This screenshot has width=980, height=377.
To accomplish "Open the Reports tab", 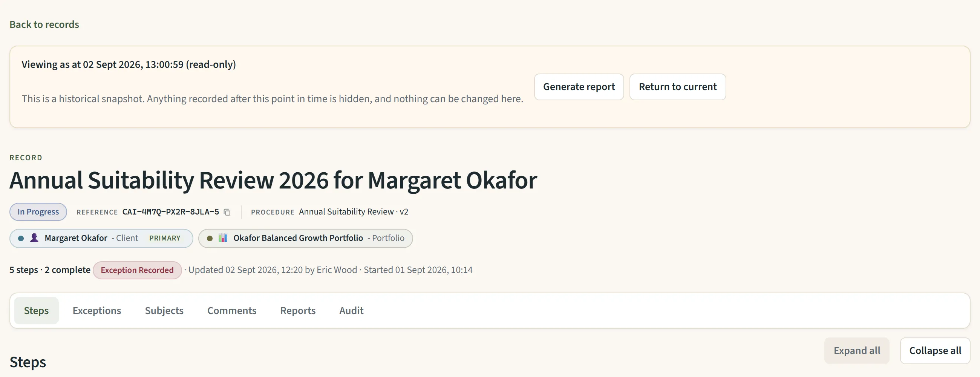I will [298, 310].
